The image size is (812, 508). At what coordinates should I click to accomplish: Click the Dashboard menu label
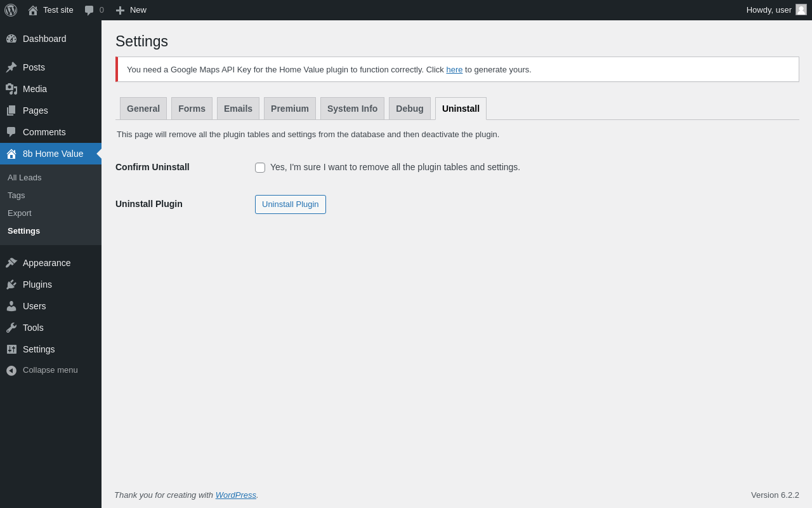click(x=44, y=39)
